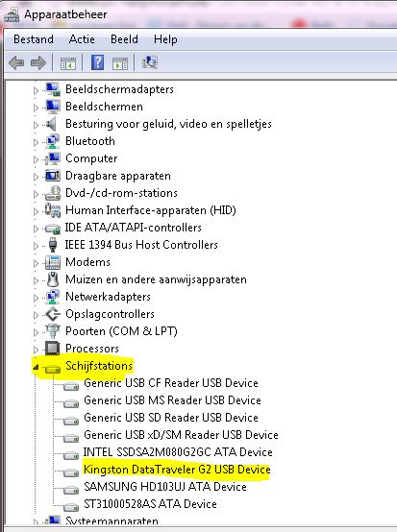Click the Forward arrow toolbar icon
The height and width of the screenshot is (532, 397).
pos(38,62)
